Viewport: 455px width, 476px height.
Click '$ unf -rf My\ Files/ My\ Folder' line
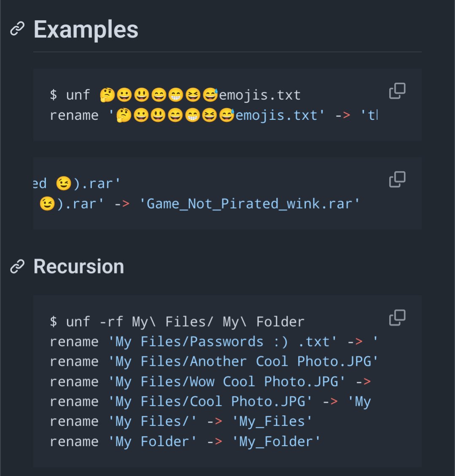[177, 322]
